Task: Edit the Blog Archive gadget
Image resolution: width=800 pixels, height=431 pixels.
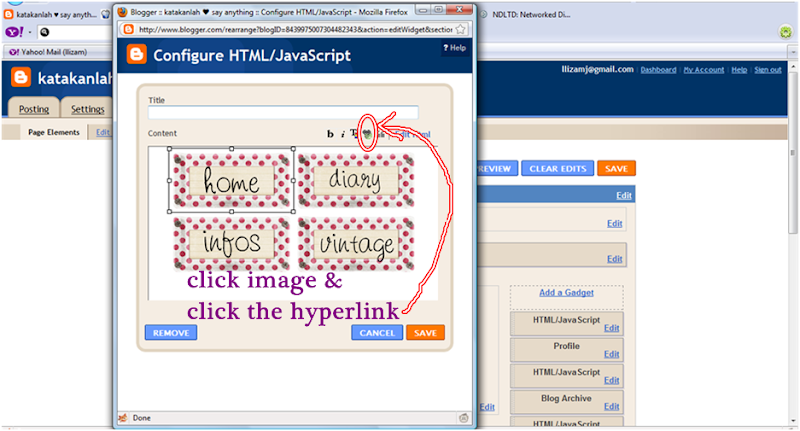Action: [611, 406]
